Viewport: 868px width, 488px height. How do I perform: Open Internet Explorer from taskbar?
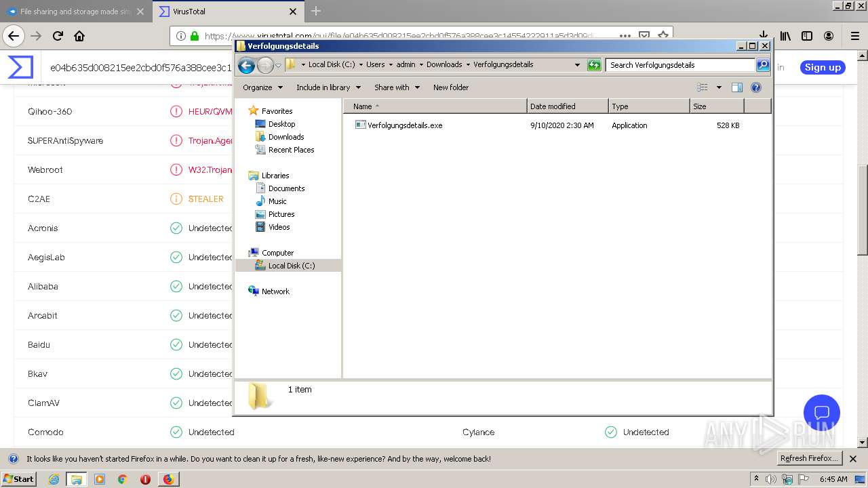pos(54,479)
